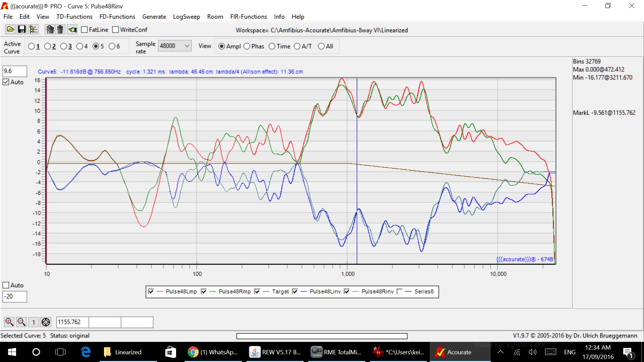The width and height of the screenshot is (644, 362).
Task: Open the Help menu
Action: click(x=298, y=17)
